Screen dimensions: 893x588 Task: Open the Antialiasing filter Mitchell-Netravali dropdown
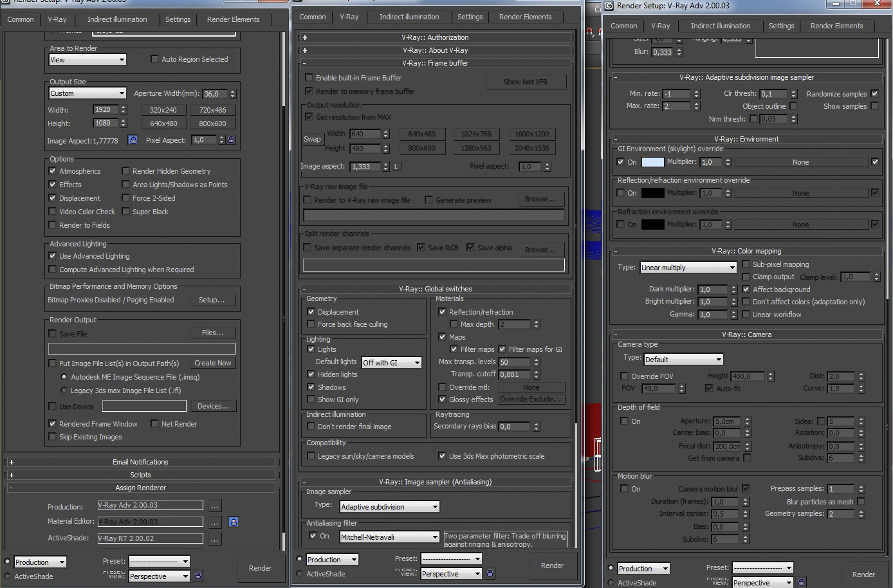tap(389, 537)
